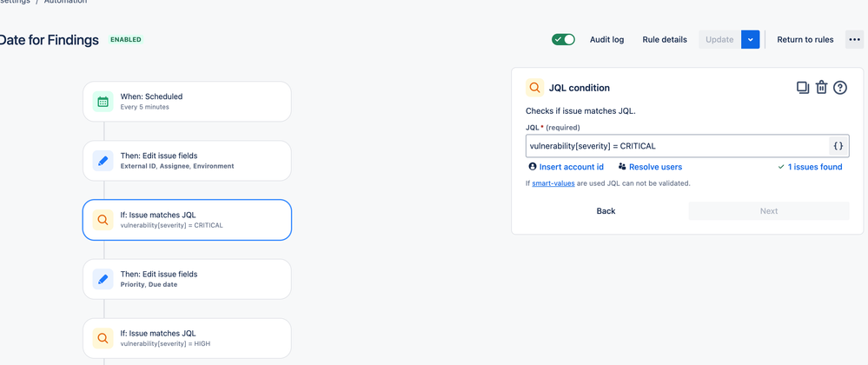Open help for JQL condition
The height and width of the screenshot is (365, 868).
[x=840, y=87]
